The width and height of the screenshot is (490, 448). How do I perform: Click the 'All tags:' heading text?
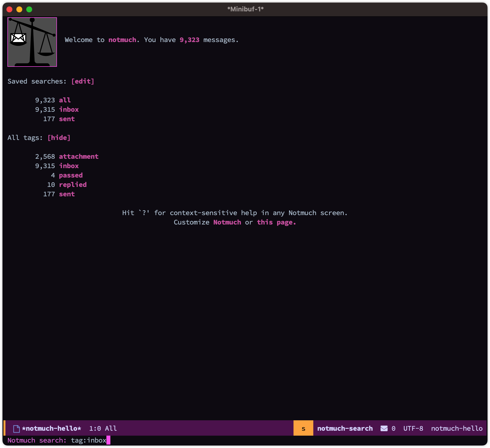pos(25,138)
